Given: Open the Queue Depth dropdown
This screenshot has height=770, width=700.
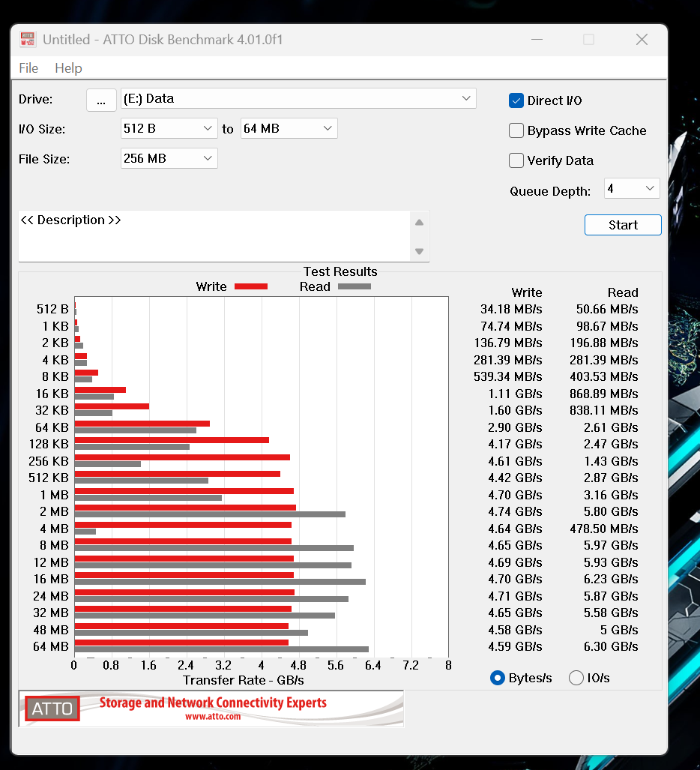Looking at the screenshot, I should coord(631,189).
